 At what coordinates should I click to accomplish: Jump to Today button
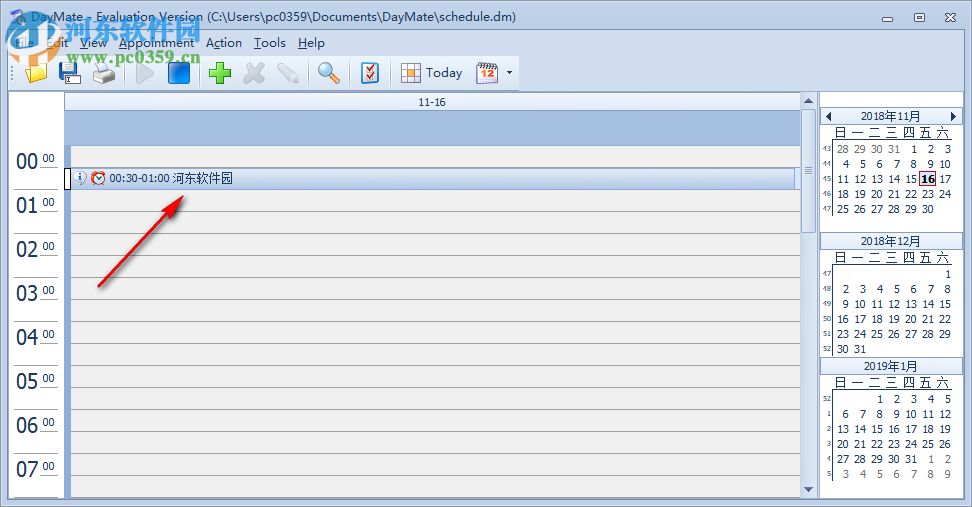[432, 73]
